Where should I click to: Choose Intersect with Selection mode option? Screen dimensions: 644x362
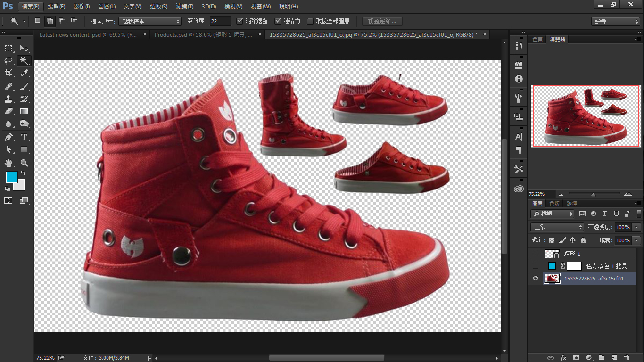click(x=74, y=21)
